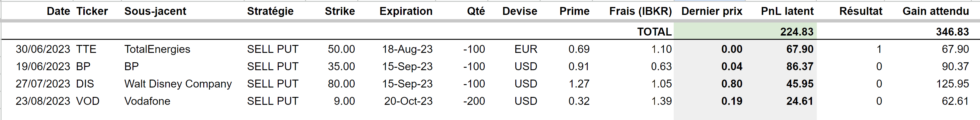Select the Vodafone quantity -200 cell
This screenshot has width=980, height=120.
[x=474, y=101]
